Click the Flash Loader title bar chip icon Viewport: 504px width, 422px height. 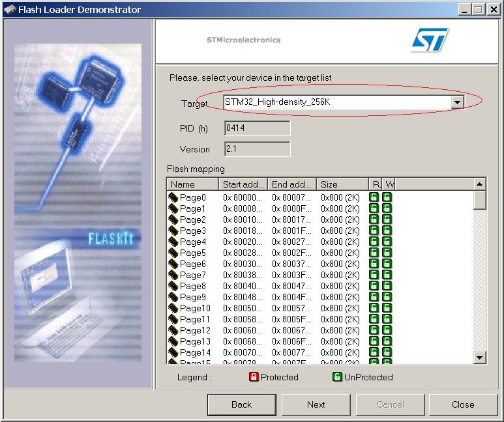pyautogui.click(x=9, y=10)
